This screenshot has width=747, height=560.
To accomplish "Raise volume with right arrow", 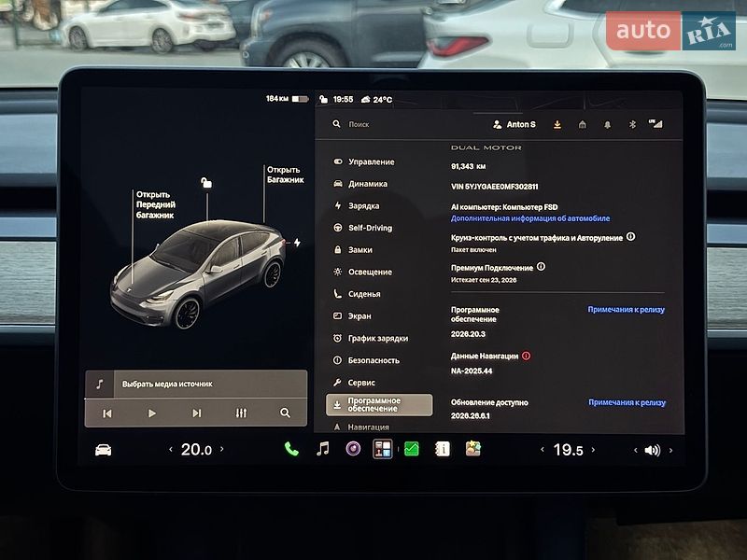I will coord(670,450).
